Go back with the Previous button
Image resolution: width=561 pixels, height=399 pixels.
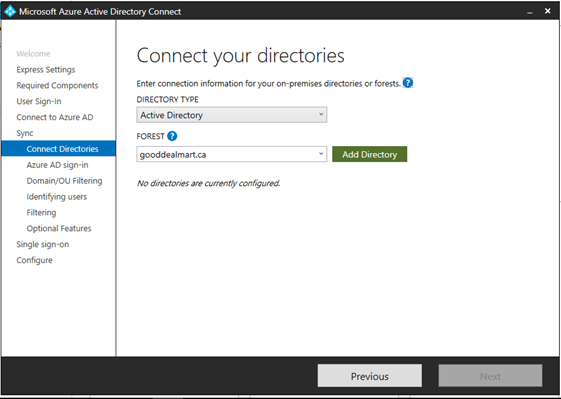pyautogui.click(x=370, y=376)
